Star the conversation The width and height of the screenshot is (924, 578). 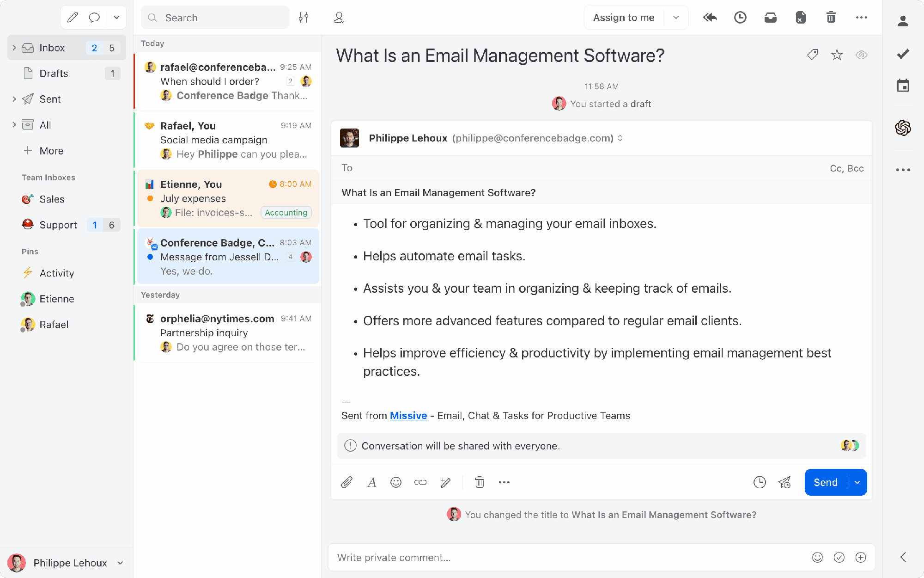837,55
